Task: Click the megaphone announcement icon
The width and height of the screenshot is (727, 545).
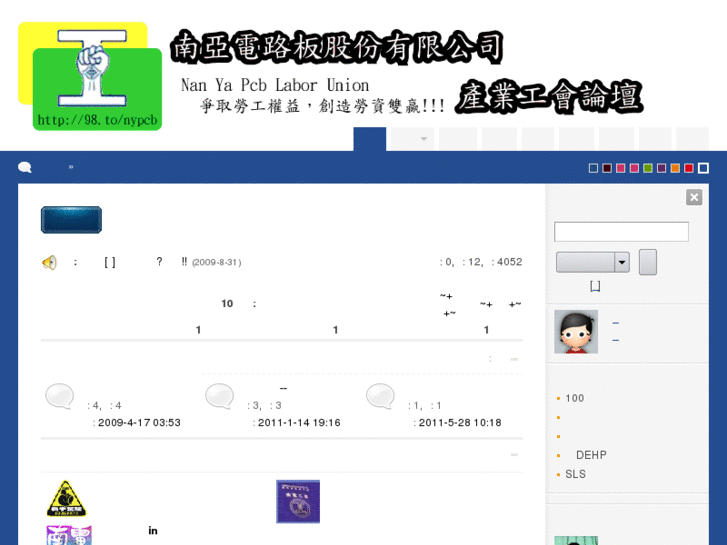Action: 49,263
